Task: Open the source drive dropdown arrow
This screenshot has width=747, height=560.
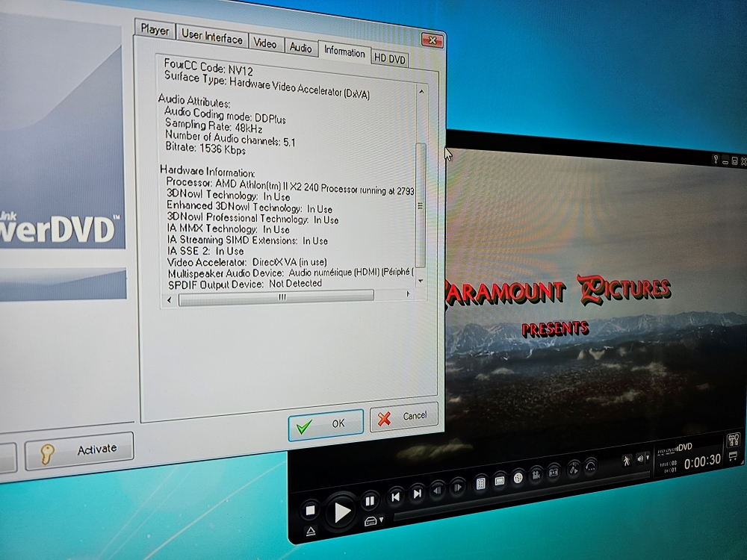Action: coord(381,519)
